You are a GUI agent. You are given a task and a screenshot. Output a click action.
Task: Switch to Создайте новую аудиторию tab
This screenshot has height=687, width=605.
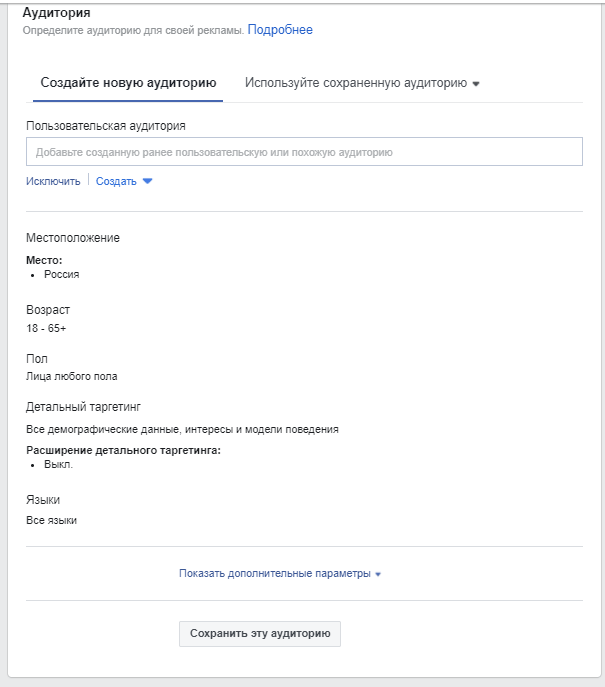[x=128, y=83]
